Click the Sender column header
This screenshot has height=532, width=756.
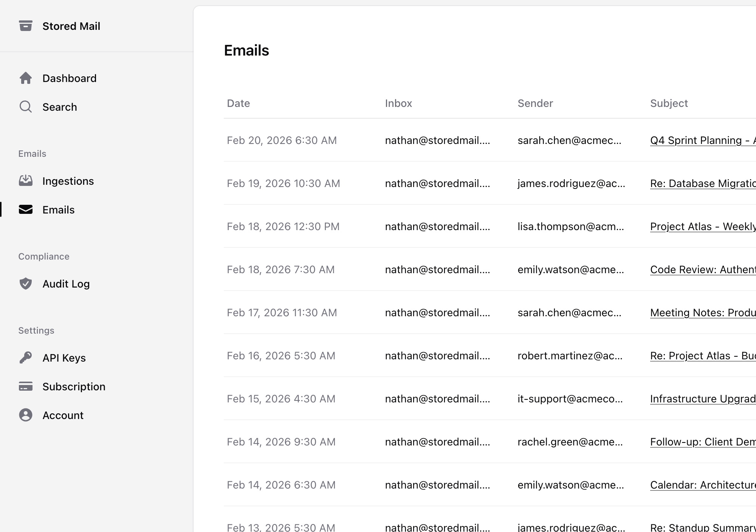tap(535, 103)
